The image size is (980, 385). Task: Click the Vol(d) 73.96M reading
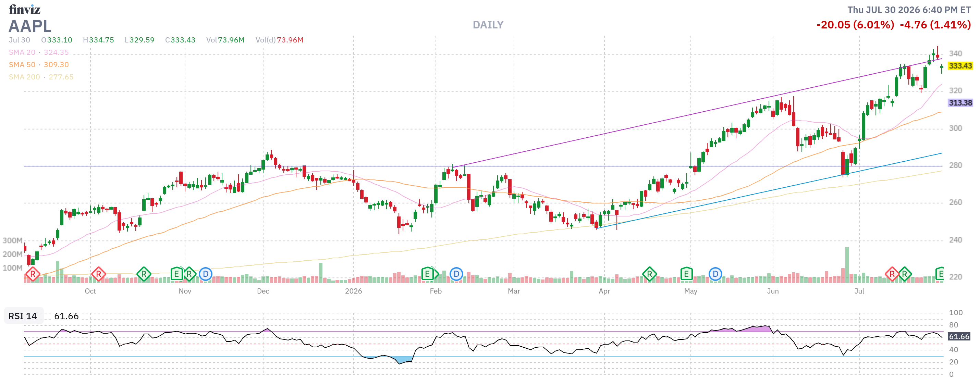(280, 40)
